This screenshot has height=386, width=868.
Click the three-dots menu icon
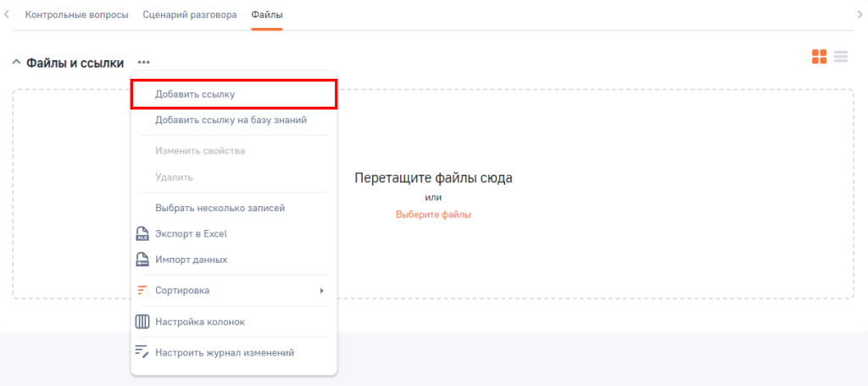pos(144,63)
